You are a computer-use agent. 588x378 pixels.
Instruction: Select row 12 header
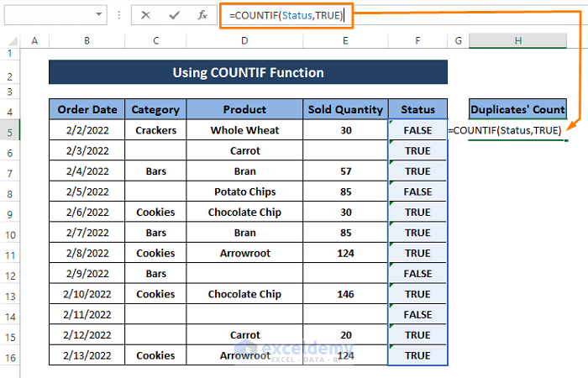pos(9,274)
